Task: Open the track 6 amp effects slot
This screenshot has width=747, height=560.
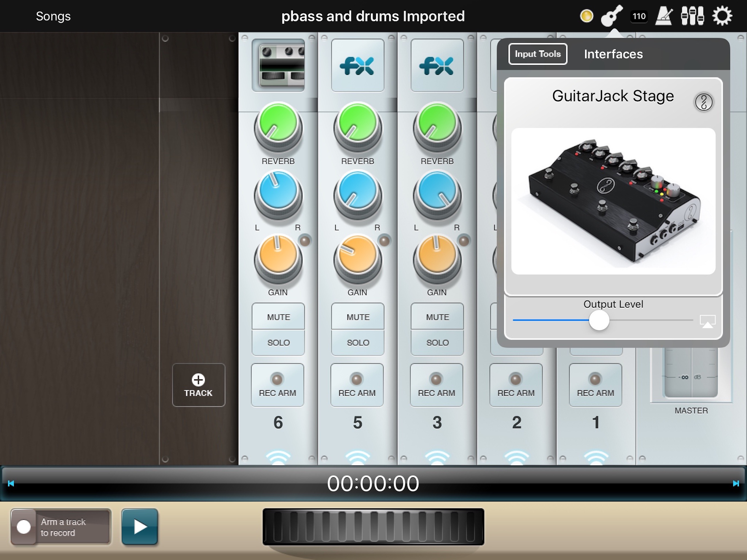Action: coord(278,65)
